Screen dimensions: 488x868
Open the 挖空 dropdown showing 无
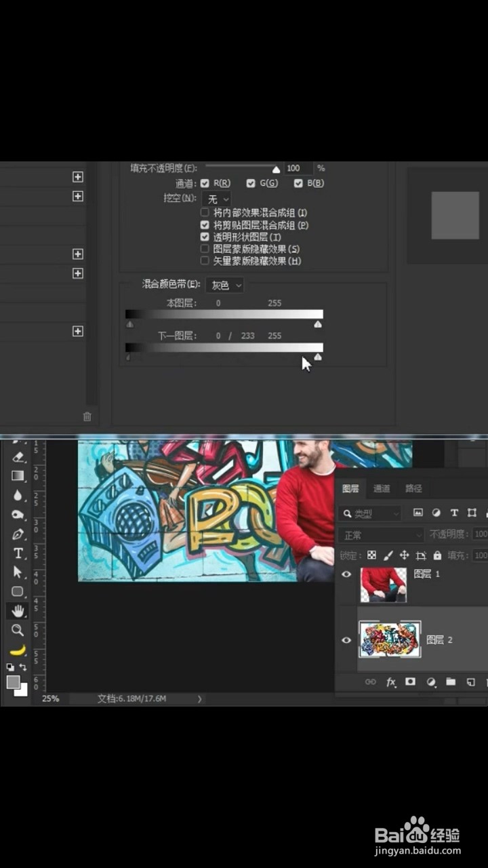click(216, 199)
